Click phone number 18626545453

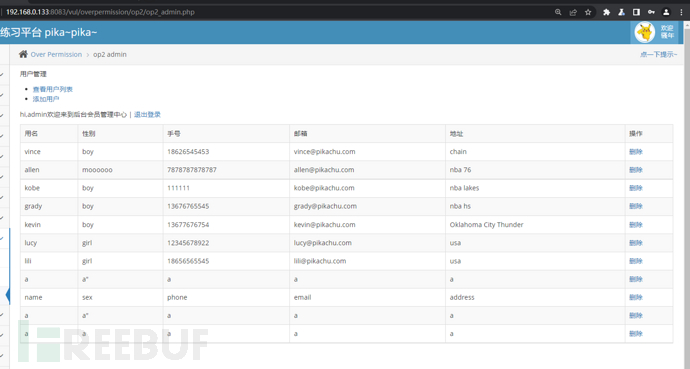[188, 152]
